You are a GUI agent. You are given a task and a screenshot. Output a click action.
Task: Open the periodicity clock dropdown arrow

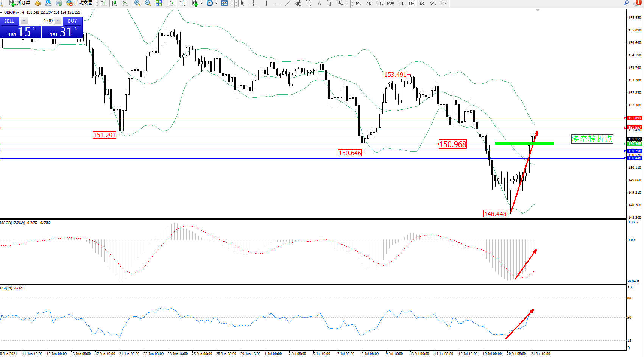(216, 3)
